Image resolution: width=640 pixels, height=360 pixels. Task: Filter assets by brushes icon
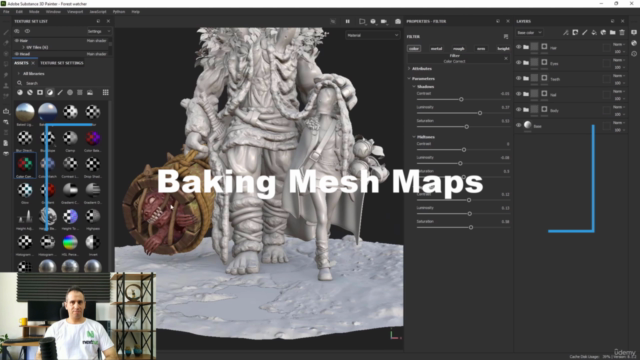coord(60,93)
